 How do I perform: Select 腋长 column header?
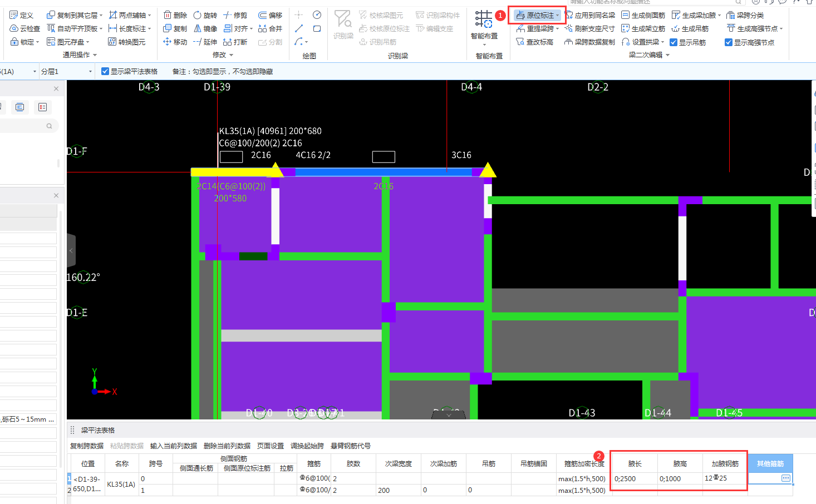coord(635,463)
